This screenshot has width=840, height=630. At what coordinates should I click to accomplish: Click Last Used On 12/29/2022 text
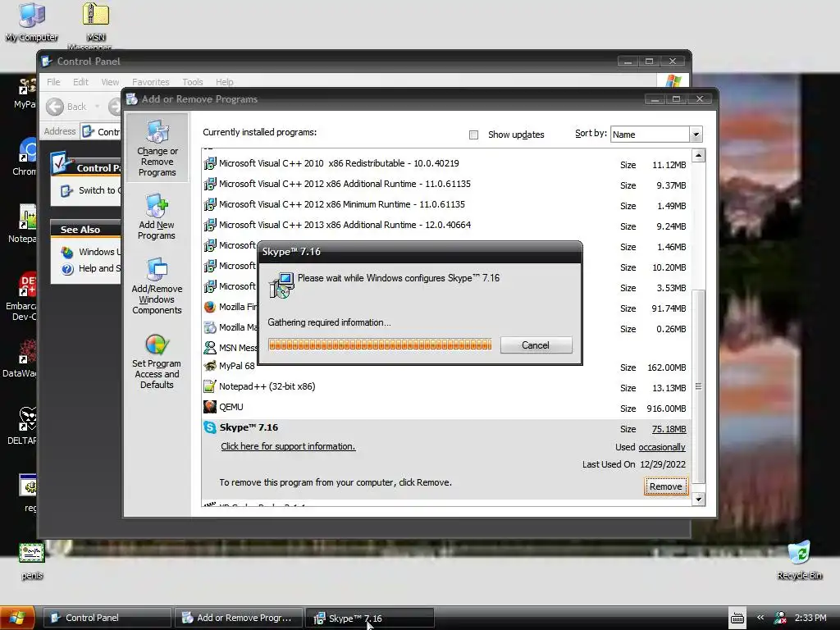(634, 464)
